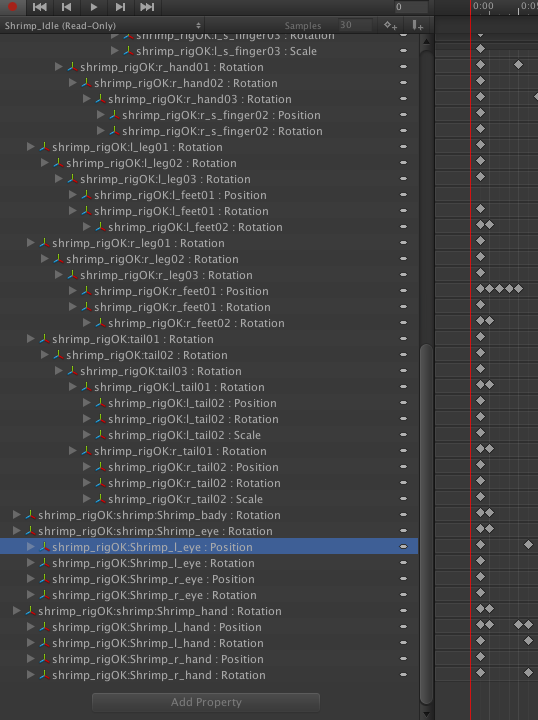The width and height of the screenshot is (538, 720).
Task: Click the red record button
Action: coord(12,6)
